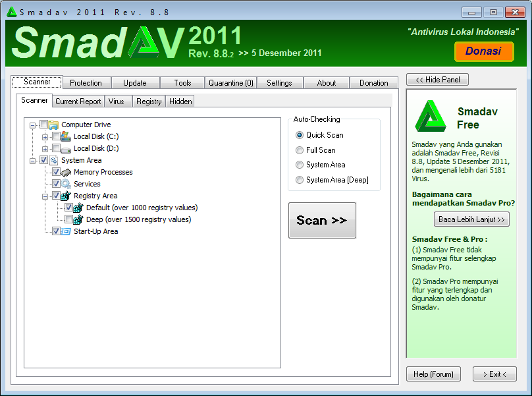Go to the Settings tab
This screenshot has width=532, height=396.
[x=279, y=83]
